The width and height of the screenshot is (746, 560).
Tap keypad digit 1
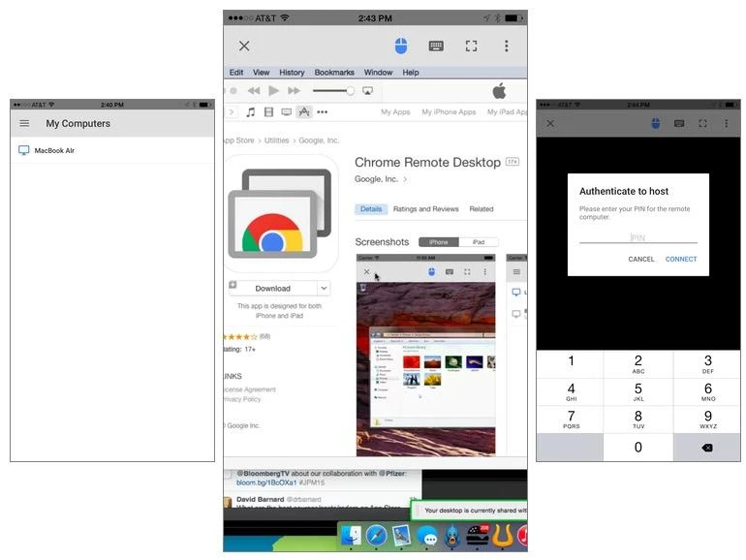tap(571, 364)
